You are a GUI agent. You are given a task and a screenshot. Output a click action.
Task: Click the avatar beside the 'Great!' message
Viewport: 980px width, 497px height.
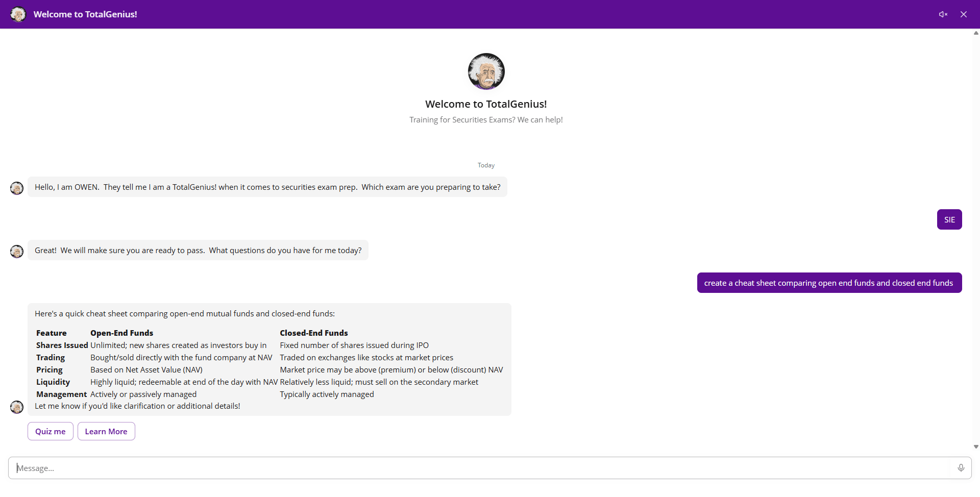17,252
